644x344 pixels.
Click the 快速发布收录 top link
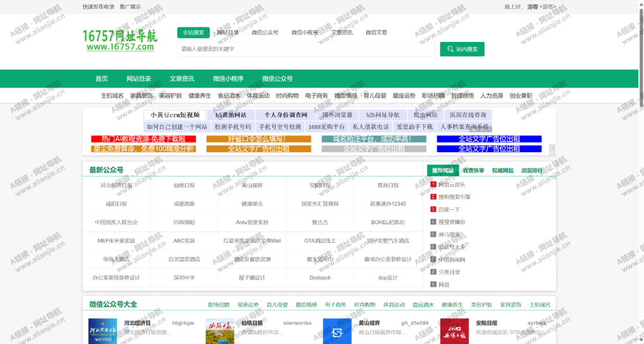click(x=99, y=6)
